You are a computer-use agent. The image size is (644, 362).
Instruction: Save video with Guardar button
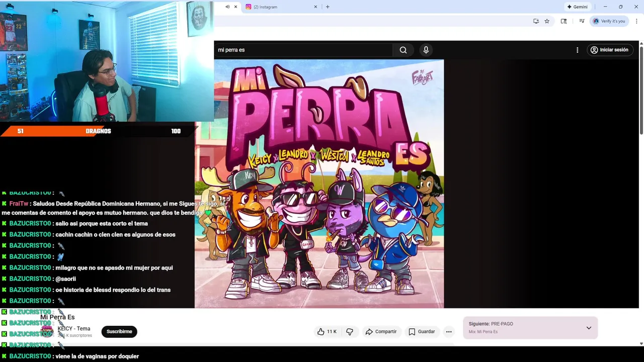(422, 331)
